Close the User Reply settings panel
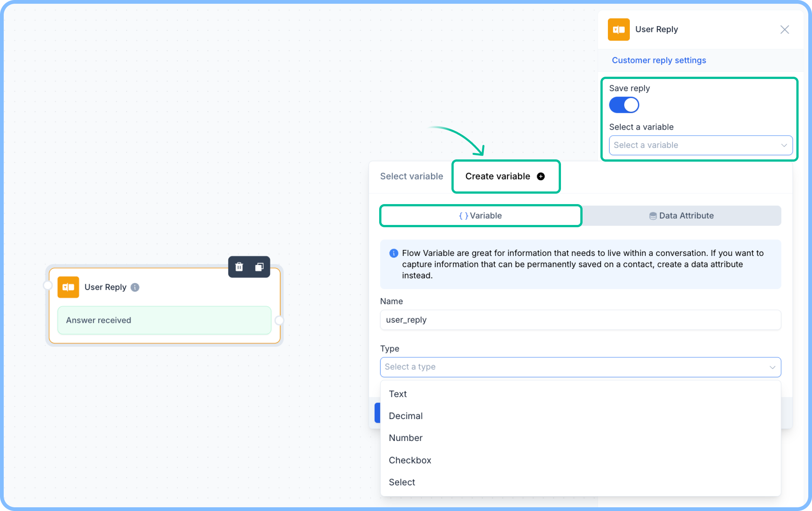This screenshot has width=812, height=511. click(784, 29)
